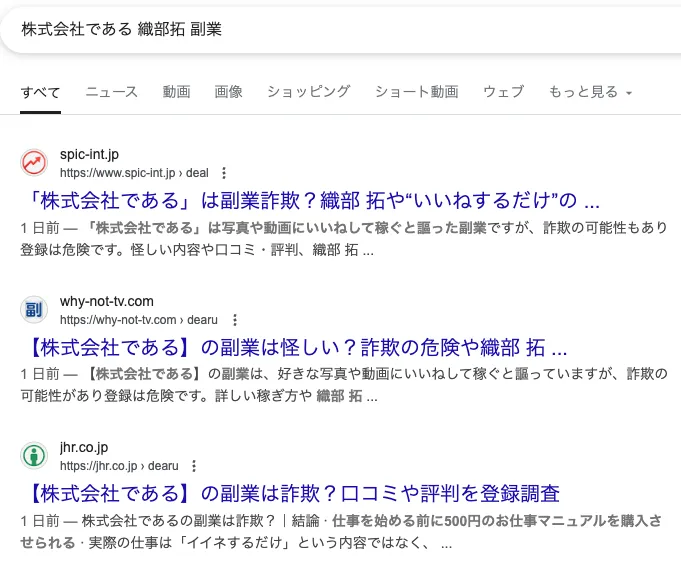Click URL https://jhr.co.jp › dearu
The width and height of the screenshot is (681, 580).
[x=119, y=466]
